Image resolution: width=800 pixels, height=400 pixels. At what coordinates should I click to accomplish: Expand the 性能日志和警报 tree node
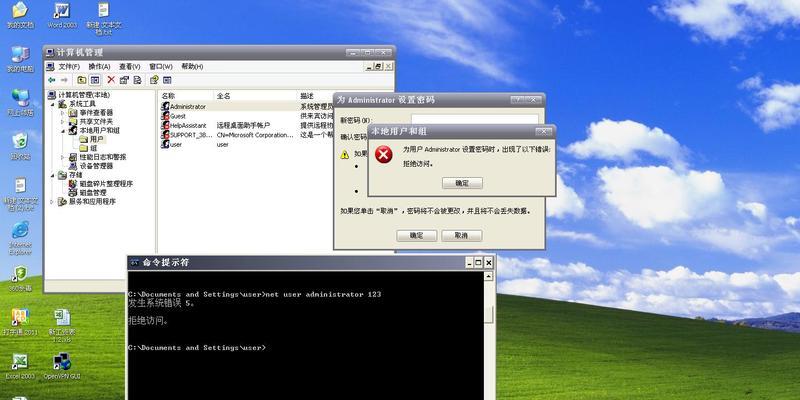(63, 157)
